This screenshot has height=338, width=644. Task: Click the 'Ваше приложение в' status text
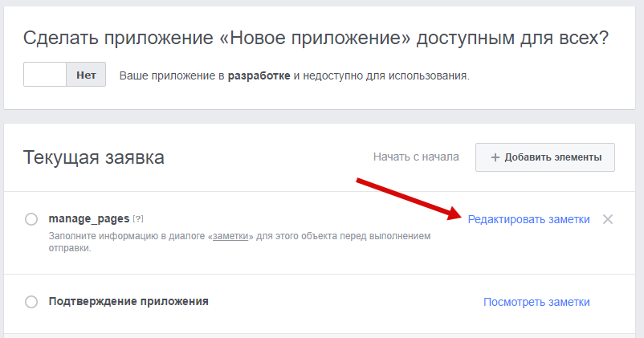click(173, 76)
